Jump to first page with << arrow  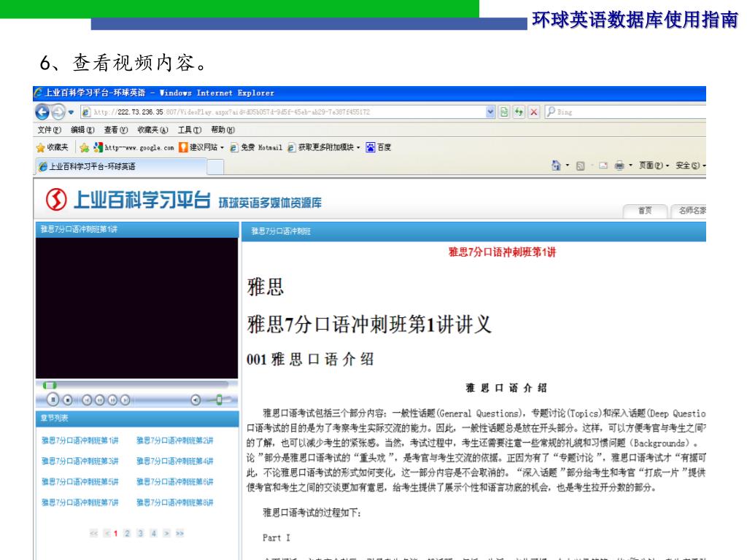click(94, 533)
